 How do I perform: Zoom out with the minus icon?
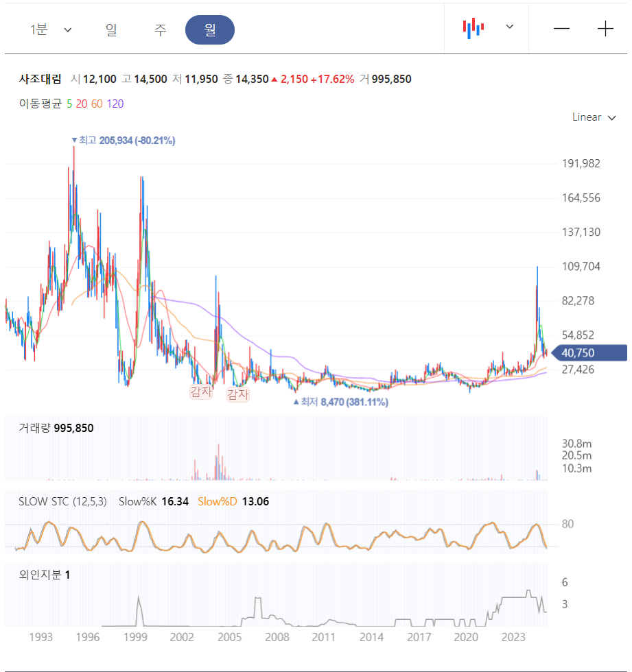[561, 29]
